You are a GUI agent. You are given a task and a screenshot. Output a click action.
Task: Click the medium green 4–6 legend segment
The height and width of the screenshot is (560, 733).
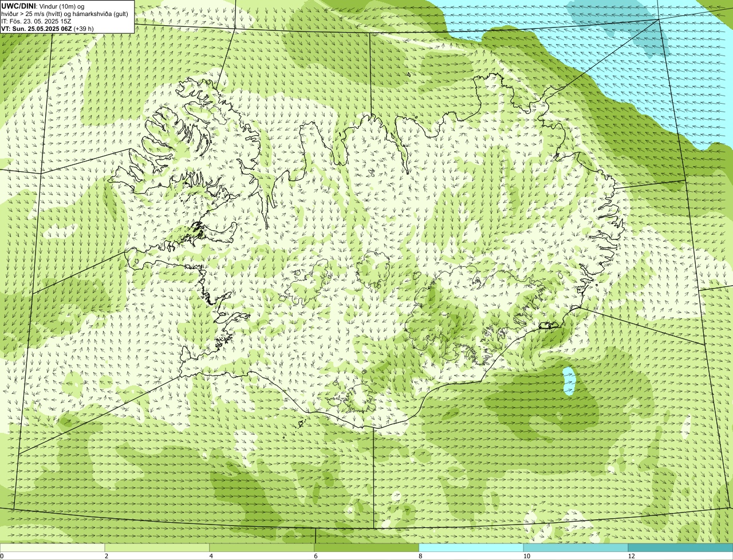point(262,548)
